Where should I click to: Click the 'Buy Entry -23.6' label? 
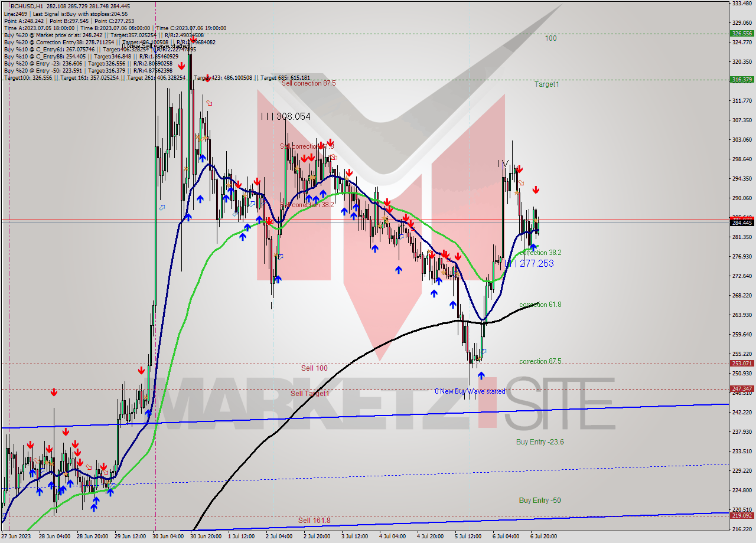click(540, 441)
